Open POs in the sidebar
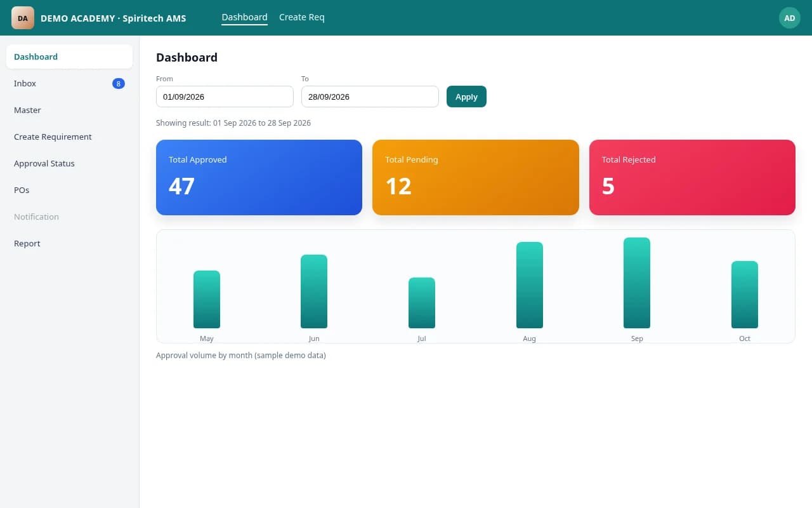This screenshot has width=812, height=508. 69,190
